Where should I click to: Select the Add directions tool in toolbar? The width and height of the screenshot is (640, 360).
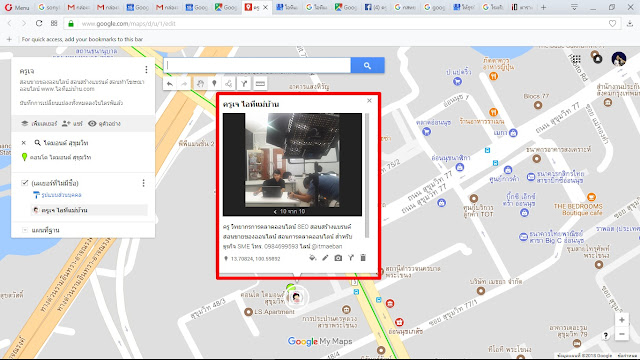point(244,84)
